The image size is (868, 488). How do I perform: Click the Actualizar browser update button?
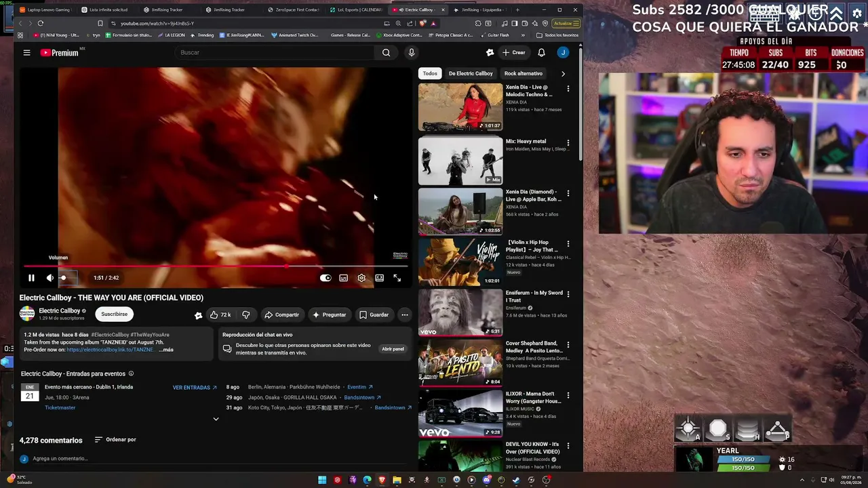pyautogui.click(x=566, y=23)
